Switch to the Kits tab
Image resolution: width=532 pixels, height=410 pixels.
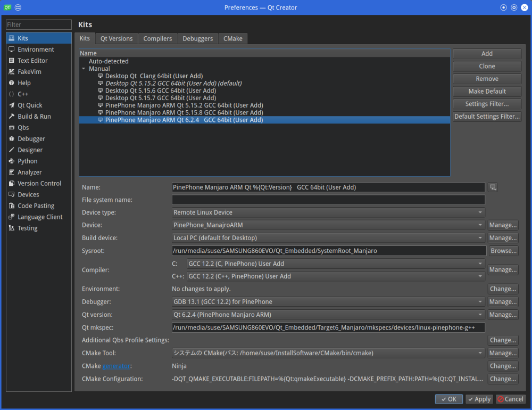pyautogui.click(x=85, y=38)
